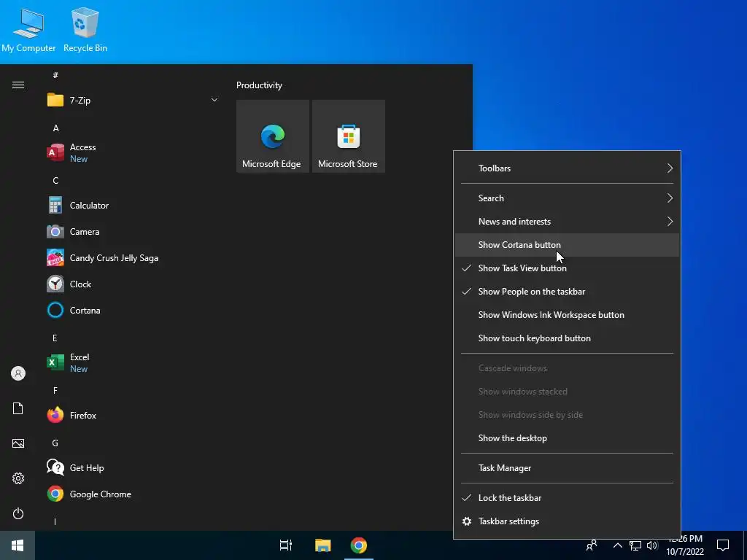Viewport: 747px width, 560px height.
Task: Expand the Search submenu
Action: tap(567, 198)
